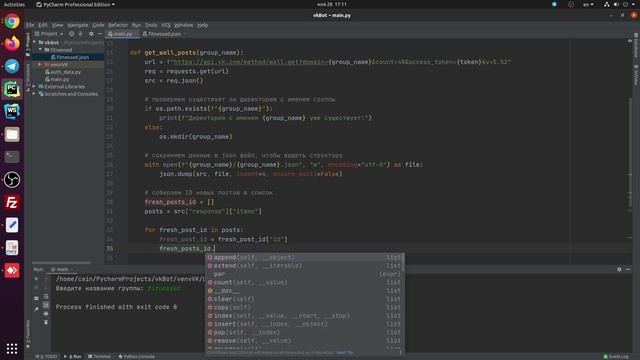Screen dimensions: 640x360
Task: Open Run panel settings gear
Action: [x=619, y=269]
